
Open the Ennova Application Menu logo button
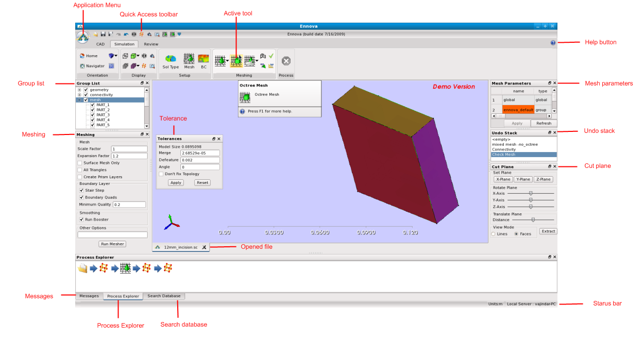[82, 38]
